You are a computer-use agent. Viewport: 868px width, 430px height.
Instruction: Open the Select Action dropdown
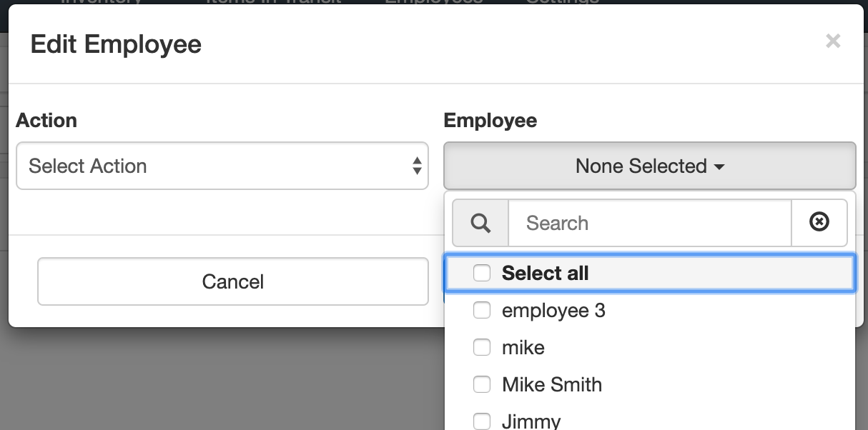click(222, 166)
